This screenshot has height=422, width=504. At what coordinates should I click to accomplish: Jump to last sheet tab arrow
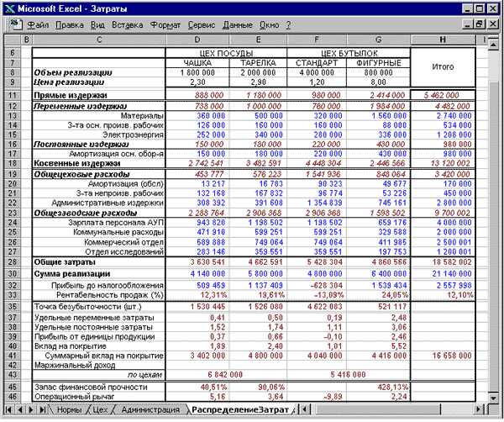[42, 409]
